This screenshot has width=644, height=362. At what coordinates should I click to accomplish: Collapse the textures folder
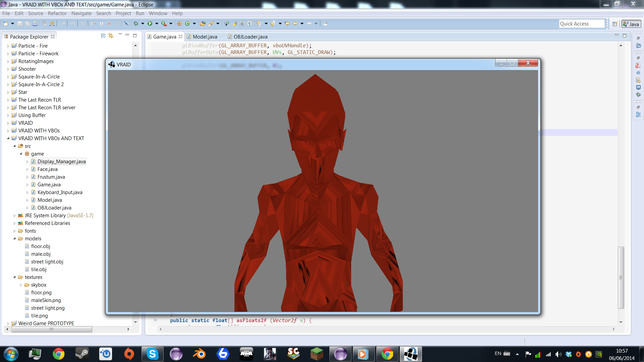(x=15, y=277)
